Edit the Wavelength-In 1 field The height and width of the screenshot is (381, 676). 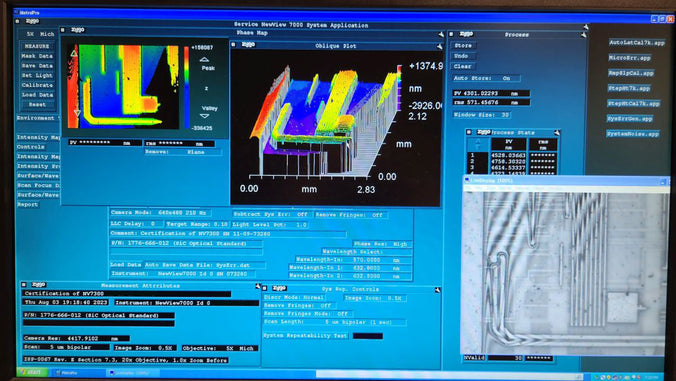click(350, 268)
